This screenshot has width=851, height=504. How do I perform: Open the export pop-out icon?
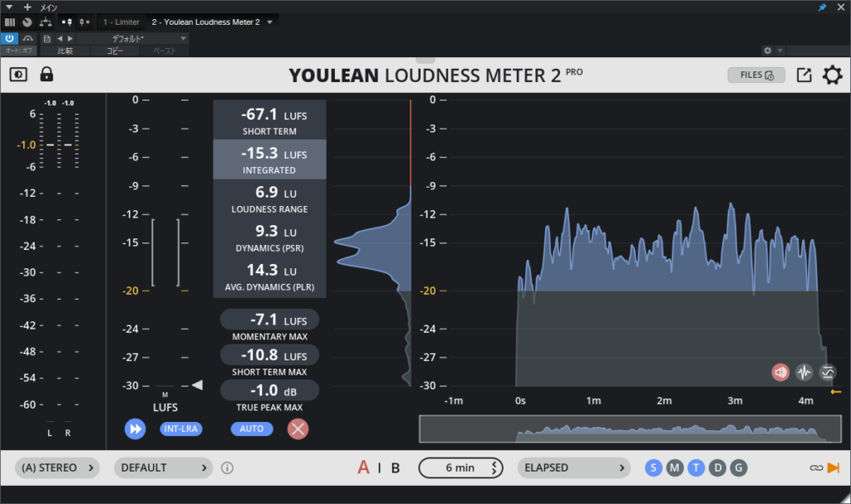click(804, 75)
